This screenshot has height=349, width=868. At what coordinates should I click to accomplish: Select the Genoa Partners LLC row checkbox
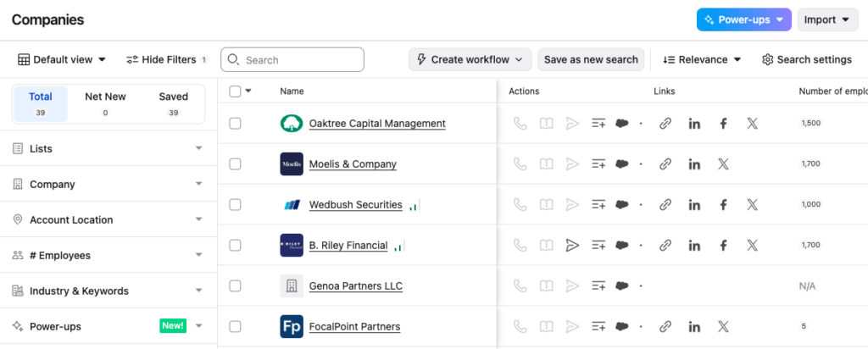click(x=235, y=286)
